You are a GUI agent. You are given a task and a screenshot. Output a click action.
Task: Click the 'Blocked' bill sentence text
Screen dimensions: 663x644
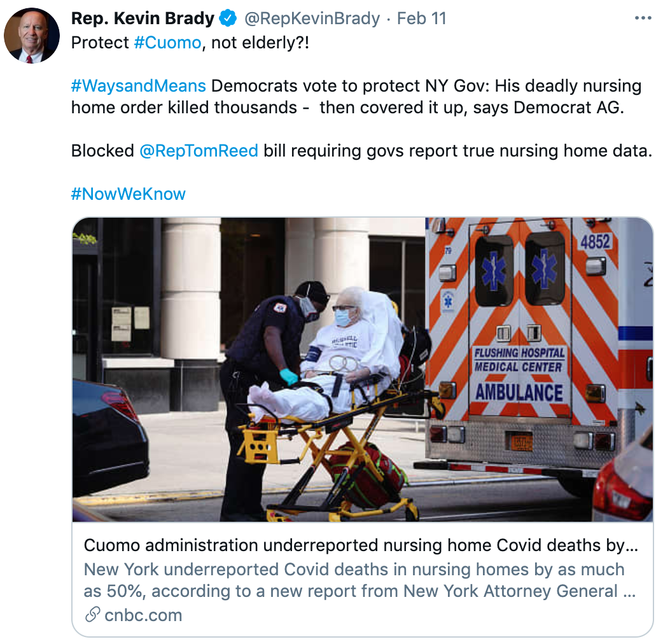coord(361,151)
